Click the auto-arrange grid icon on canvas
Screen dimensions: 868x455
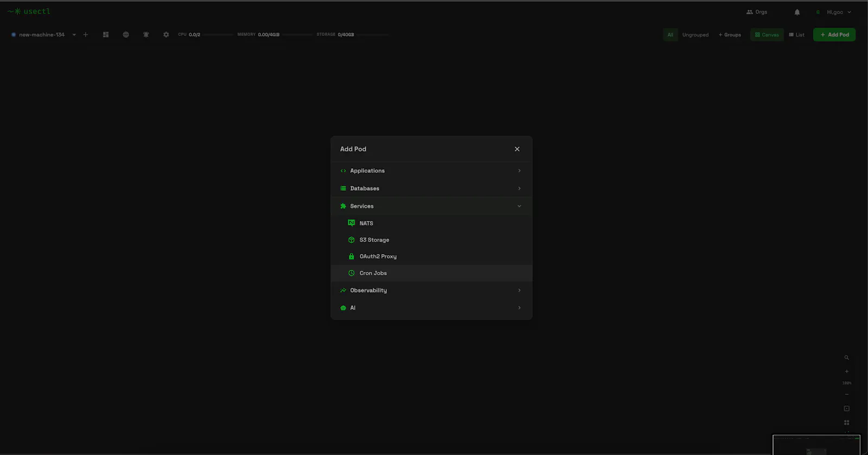[846, 422]
